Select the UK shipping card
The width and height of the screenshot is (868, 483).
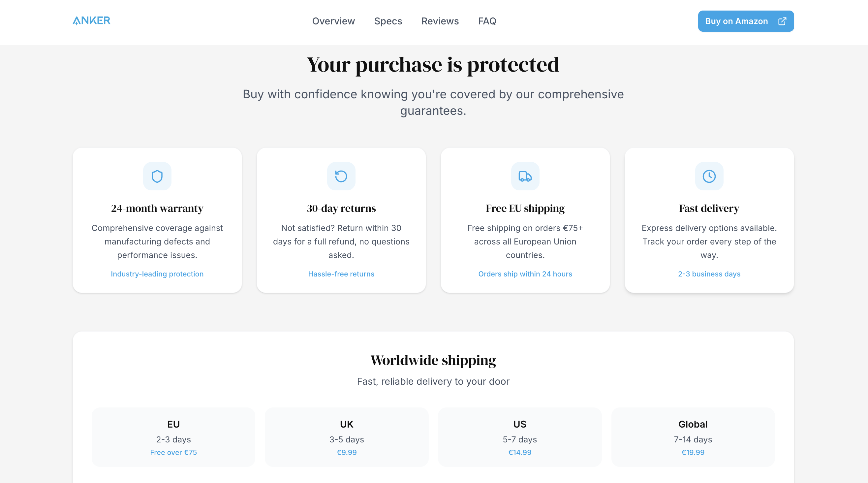(346, 437)
